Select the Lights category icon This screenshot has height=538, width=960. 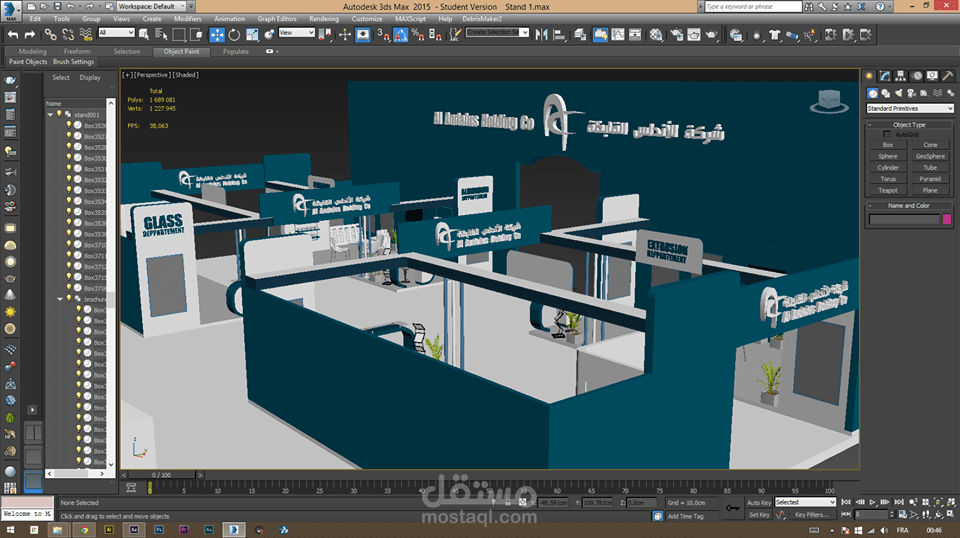[x=898, y=93]
